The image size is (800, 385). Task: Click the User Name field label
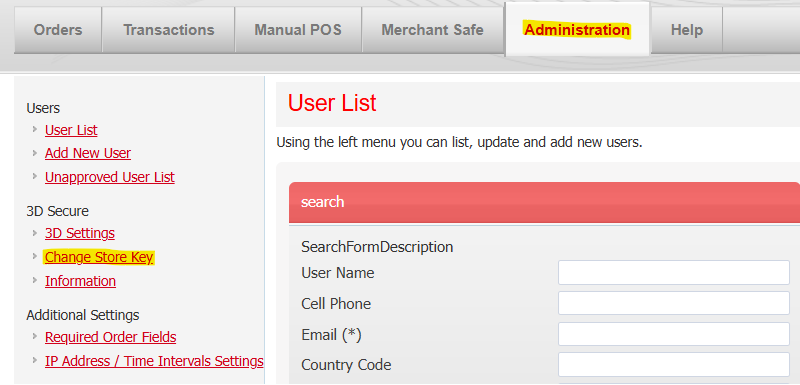pyautogui.click(x=338, y=273)
